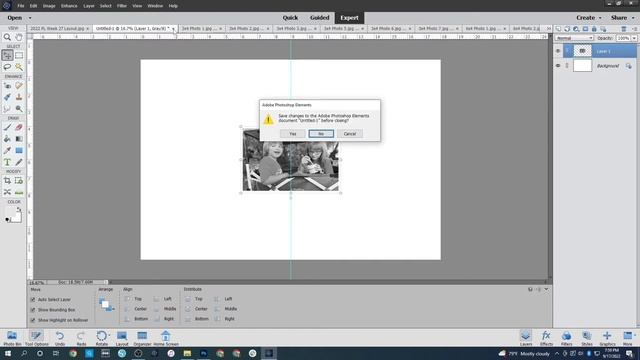Open the Enhance menu

69,6
